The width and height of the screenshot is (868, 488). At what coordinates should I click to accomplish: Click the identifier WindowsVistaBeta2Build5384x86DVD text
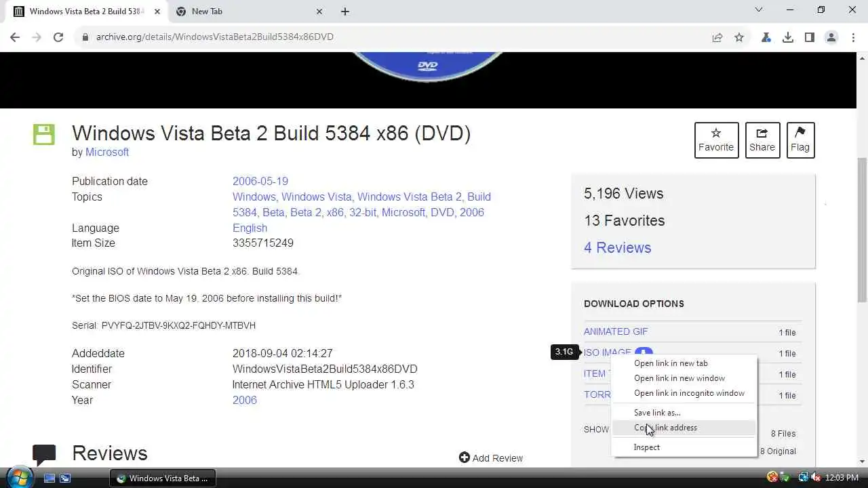tap(325, 369)
